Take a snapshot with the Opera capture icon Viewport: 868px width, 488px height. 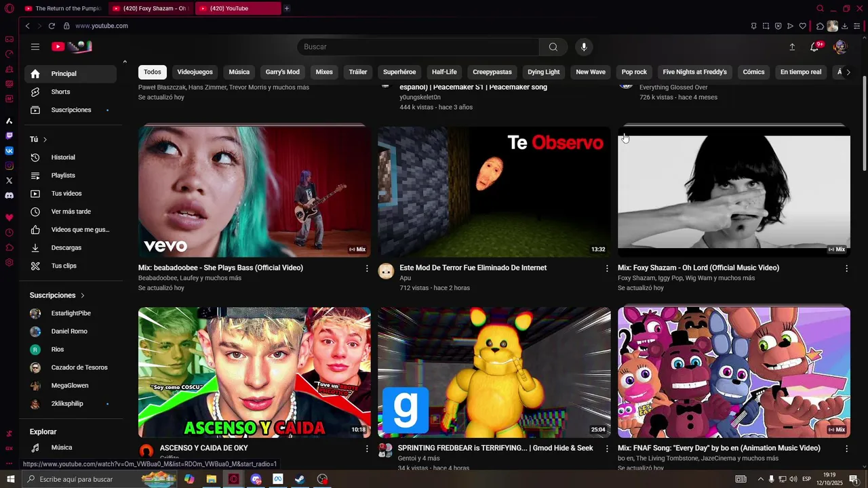point(766,26)
